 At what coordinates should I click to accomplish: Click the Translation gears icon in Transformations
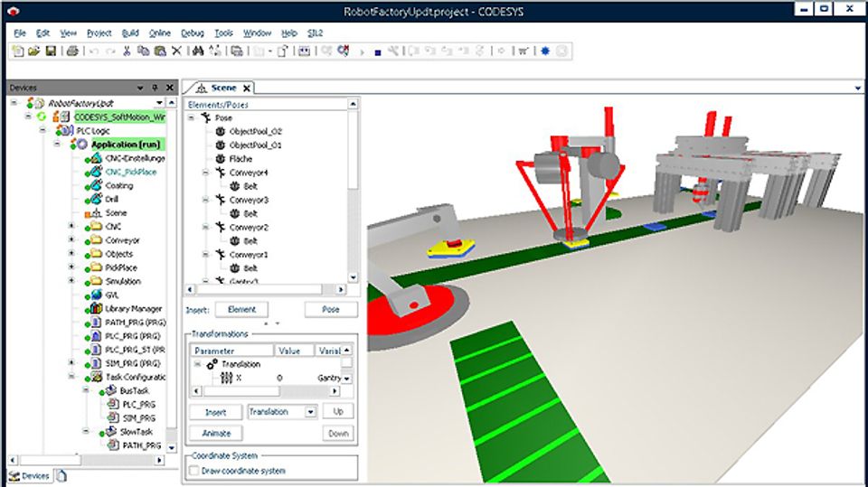pyautogui.click(x=212, y=364)
